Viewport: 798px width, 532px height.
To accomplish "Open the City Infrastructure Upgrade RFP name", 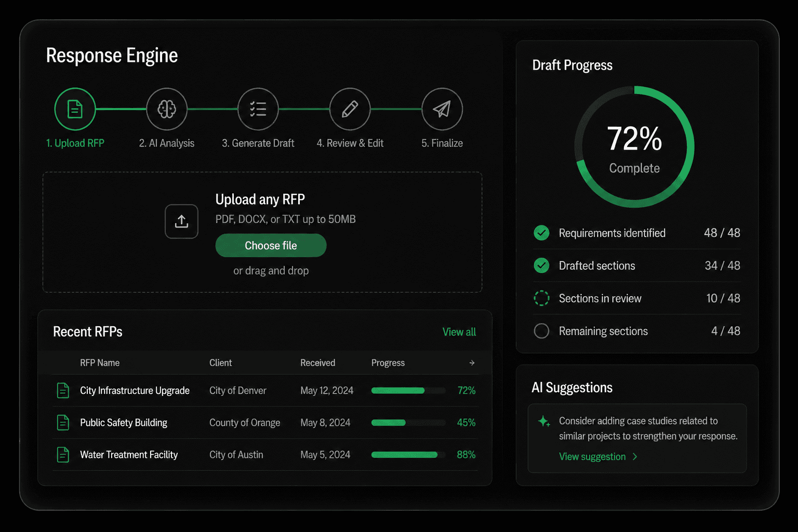I will click(x=135, y=391).
